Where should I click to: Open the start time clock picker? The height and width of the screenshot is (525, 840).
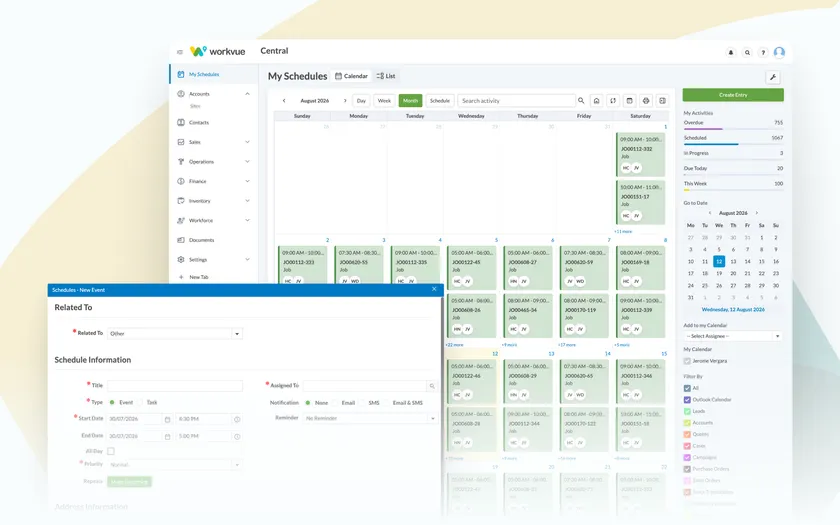(x=237, y=419)
